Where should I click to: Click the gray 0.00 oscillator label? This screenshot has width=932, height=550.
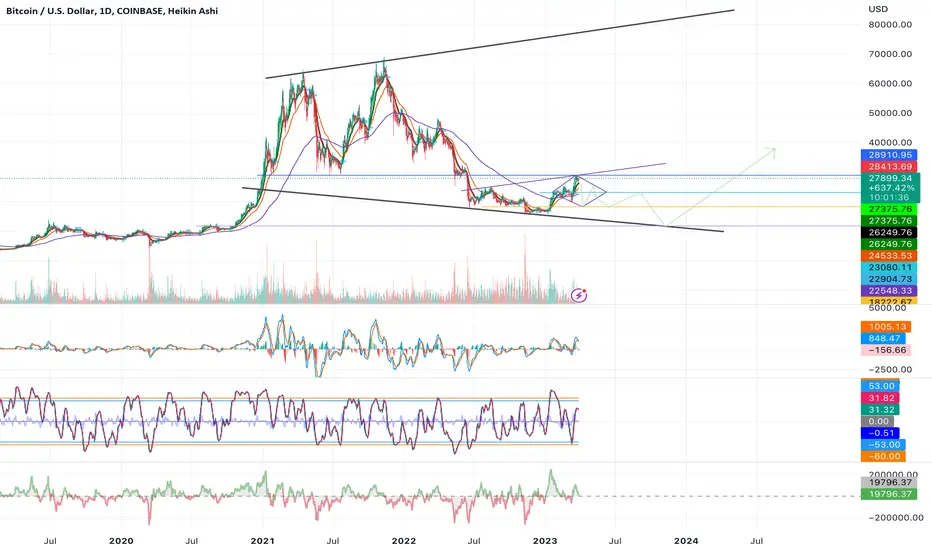coord(877,421)
